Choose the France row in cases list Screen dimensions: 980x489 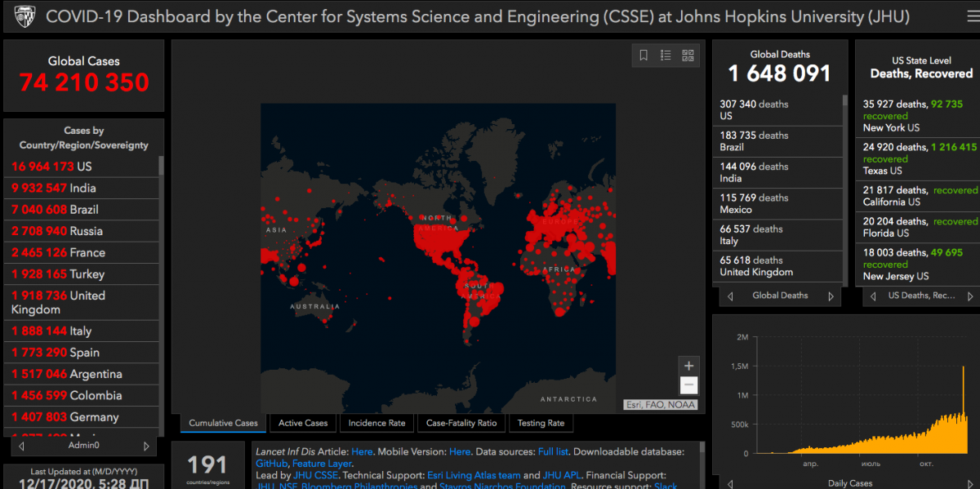[x=82, y=252]
